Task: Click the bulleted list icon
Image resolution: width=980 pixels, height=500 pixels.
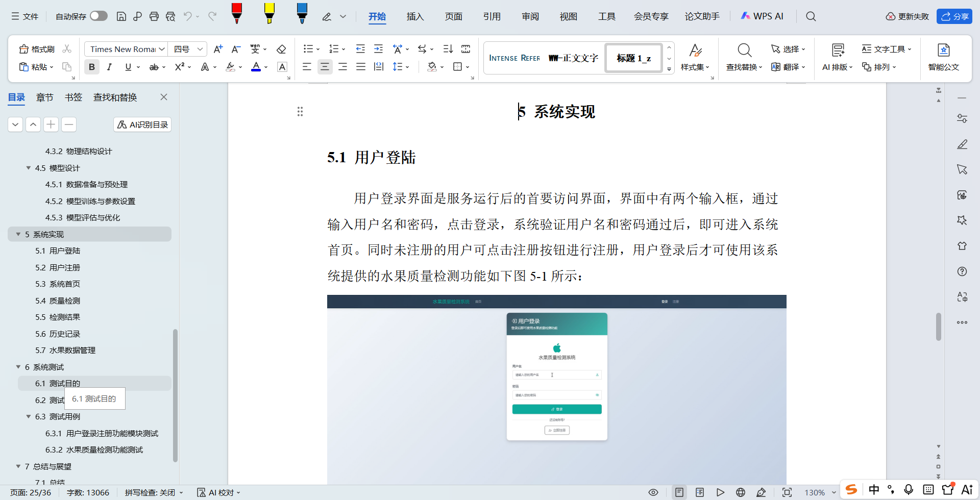Action: coord(308,49)
